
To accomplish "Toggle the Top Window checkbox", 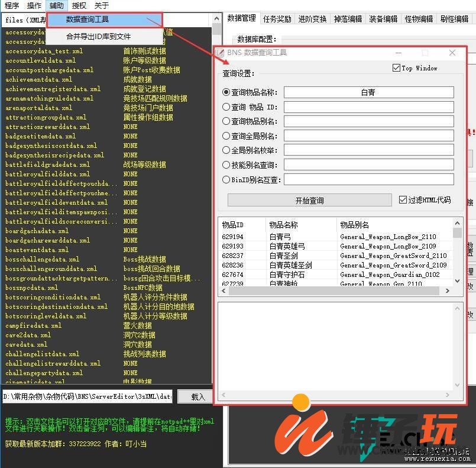I will pos(396,67).
